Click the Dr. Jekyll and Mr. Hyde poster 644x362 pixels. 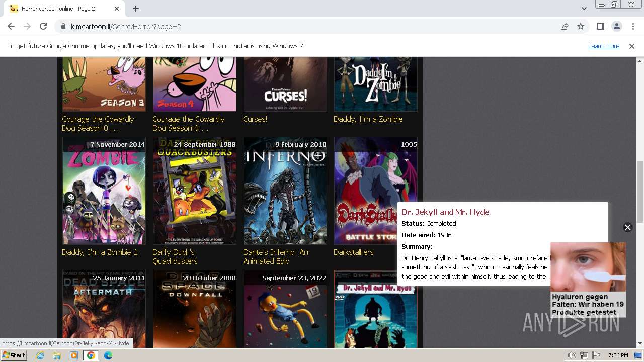click(375, 317)
